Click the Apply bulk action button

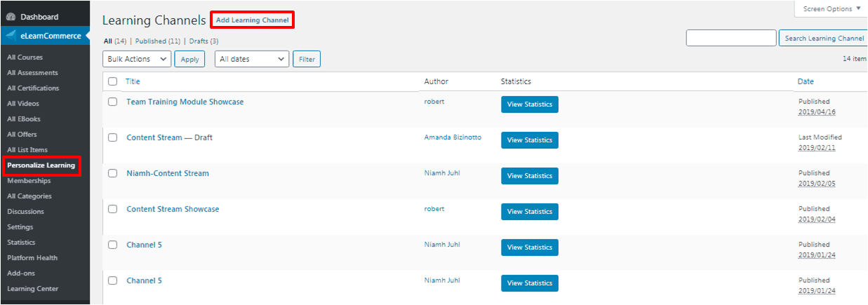189,60
